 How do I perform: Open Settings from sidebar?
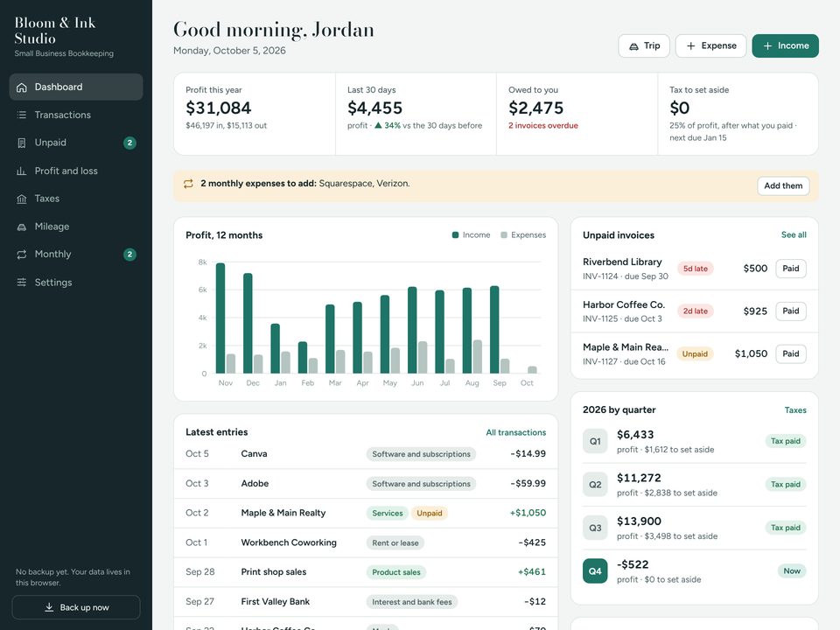coord(76,283)
